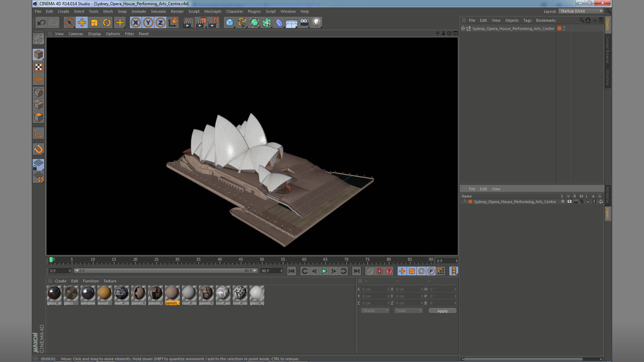Render to Picture Viewer
The width and height of the screenshot is (644, 362).
200,23
